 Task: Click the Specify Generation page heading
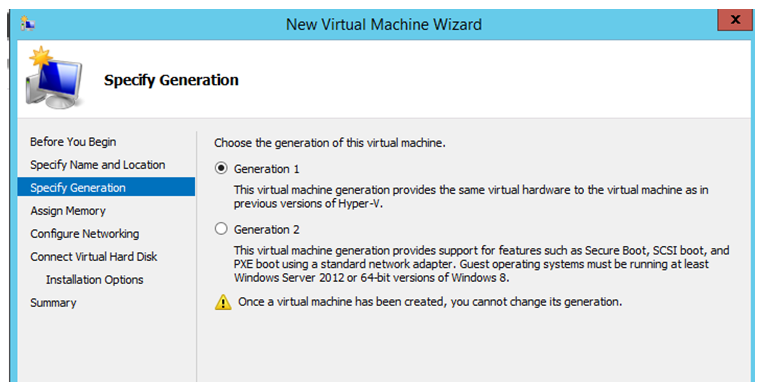coord(171,80)
